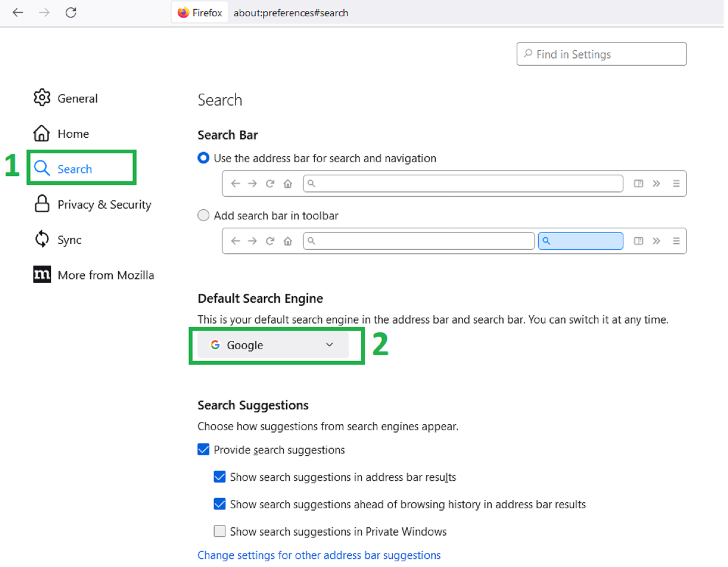This screenshot has width=728, height=567.
Task: Click 'Choose how suggestions from search engines appear.' text
Action: tap(328, 426)
